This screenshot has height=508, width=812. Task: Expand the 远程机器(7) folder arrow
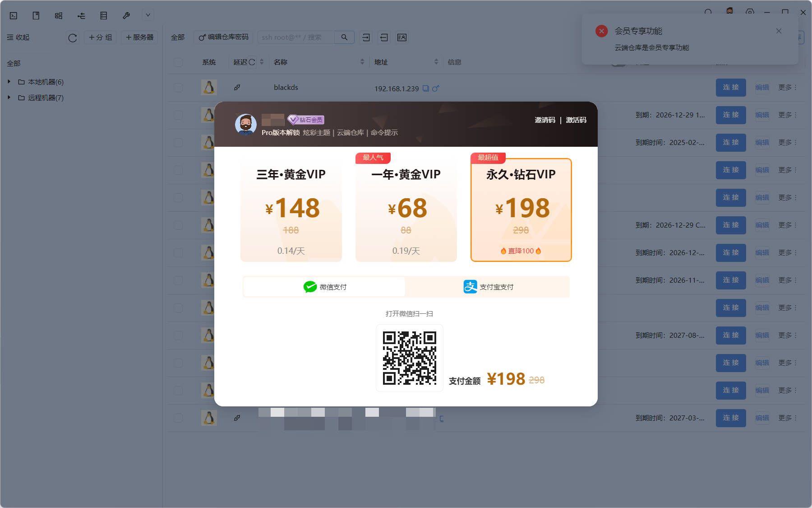click(9, 98)
